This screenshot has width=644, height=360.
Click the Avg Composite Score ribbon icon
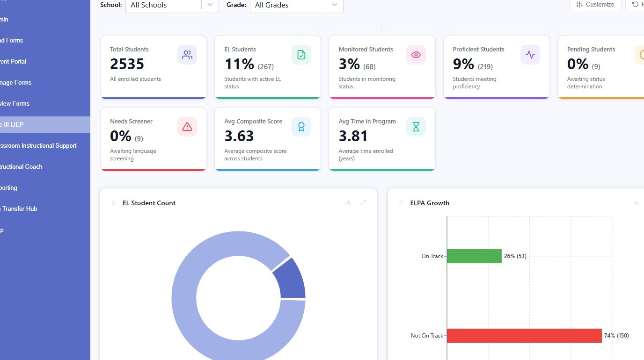click(301, 127)
